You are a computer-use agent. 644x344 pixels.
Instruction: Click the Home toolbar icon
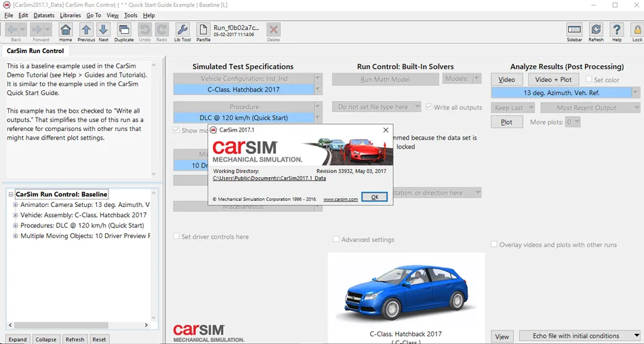coord(65,30)
